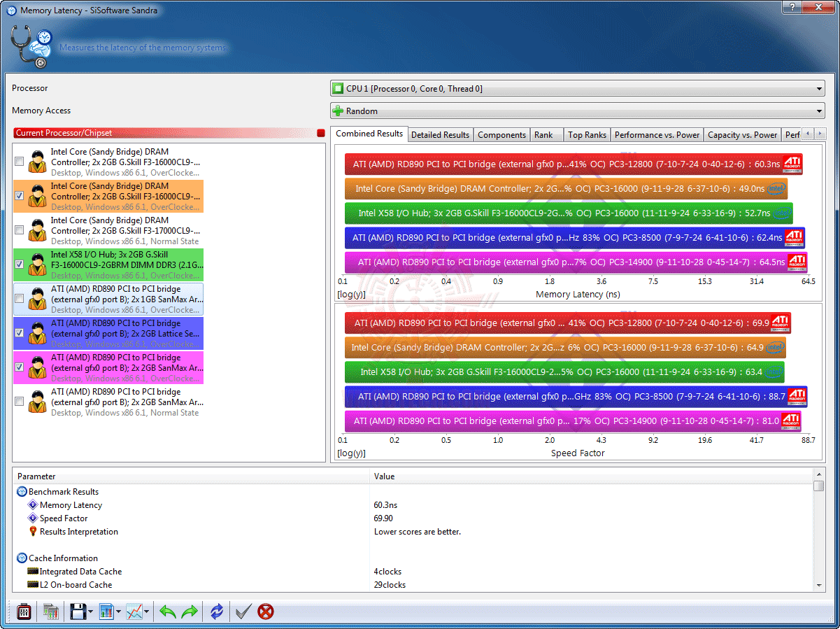Click the chip icon beside Integrated Data Cache
Image resolution: width=840 pixels, height=629 pixels.
pos(33,572)
